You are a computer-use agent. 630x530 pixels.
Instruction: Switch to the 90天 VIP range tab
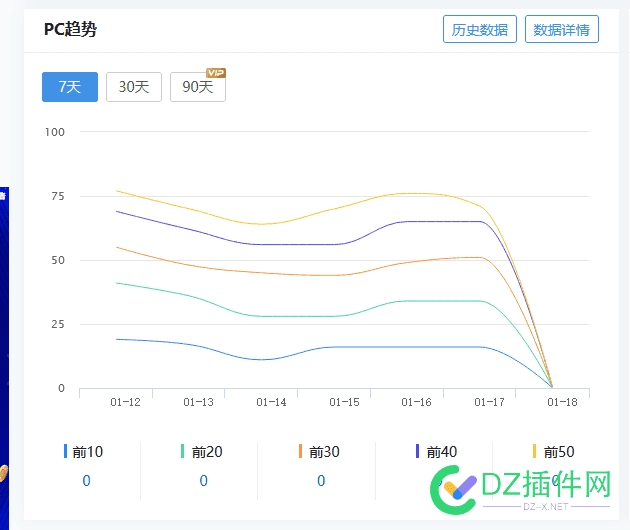pyautogui.click(x=198, y=87)
